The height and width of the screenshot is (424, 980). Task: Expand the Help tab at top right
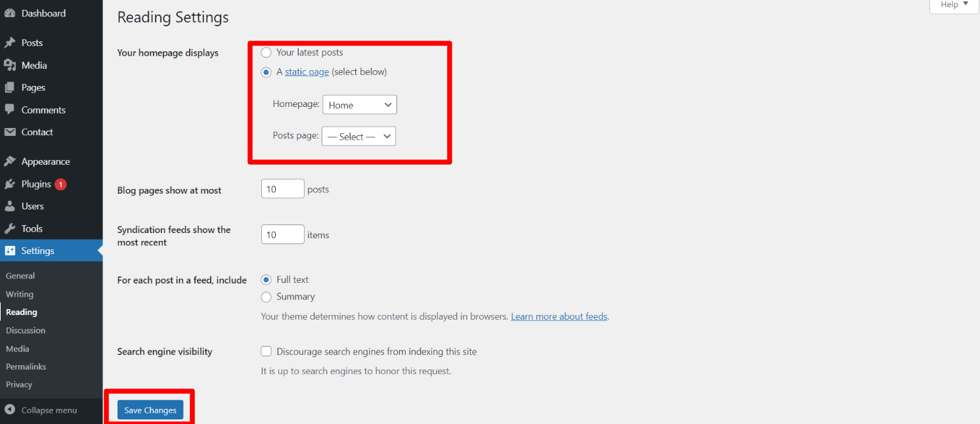(954, 5)
